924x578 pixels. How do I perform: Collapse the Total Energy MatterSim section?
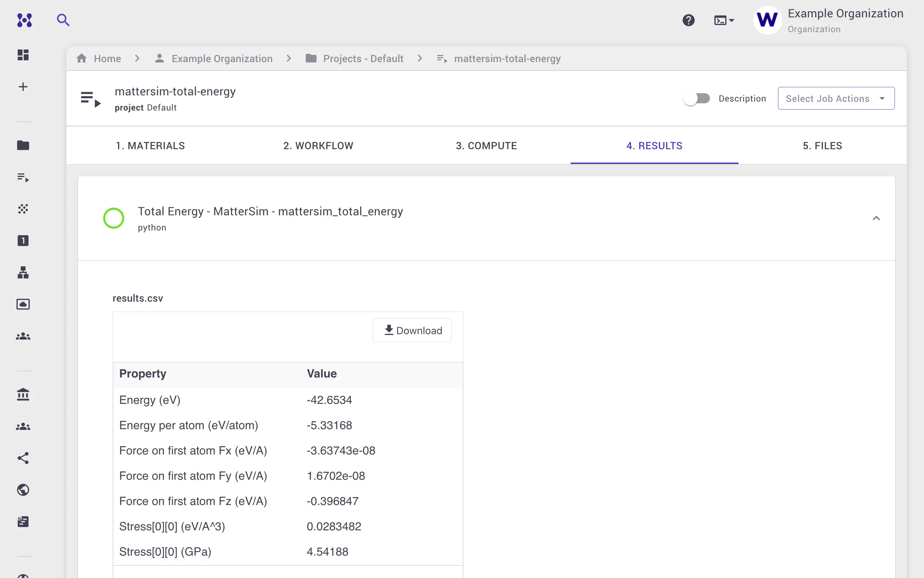point(876,218)
